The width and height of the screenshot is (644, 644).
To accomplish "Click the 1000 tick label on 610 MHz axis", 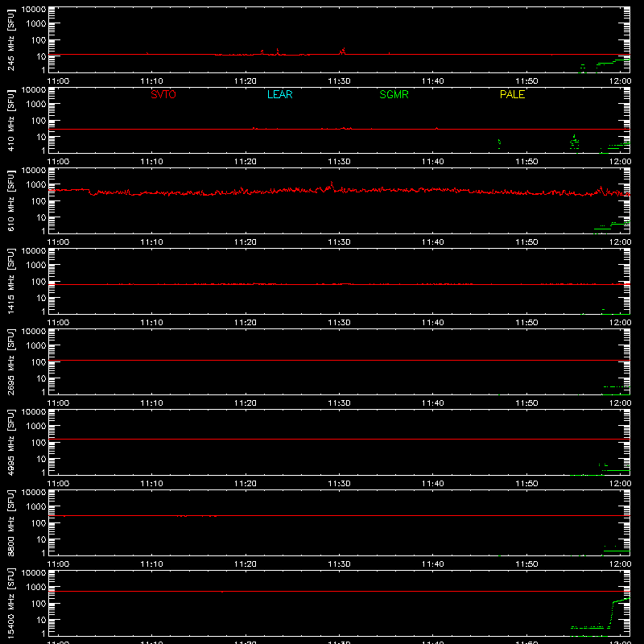I will (x=36, y=185).
